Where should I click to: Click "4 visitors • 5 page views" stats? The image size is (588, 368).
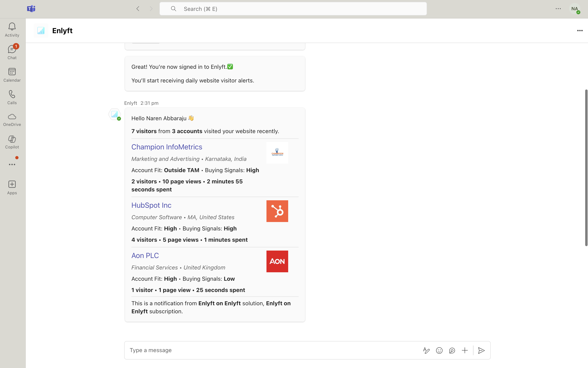click(x=190, y=240)
